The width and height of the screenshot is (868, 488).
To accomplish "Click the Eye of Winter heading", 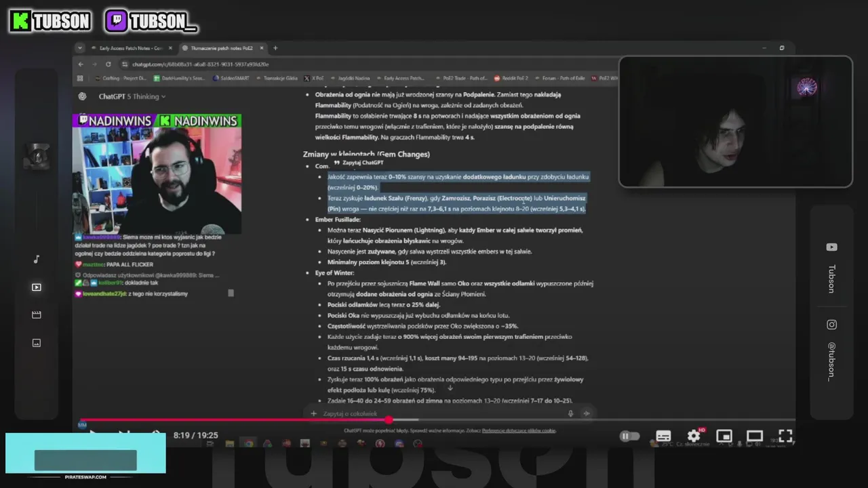I will (334, 272).
